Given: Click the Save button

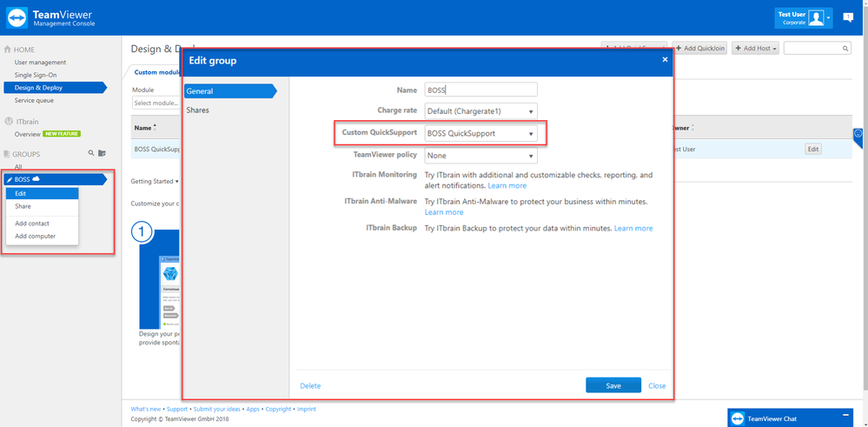Looking at the screenshot, I should click(613, 385).
